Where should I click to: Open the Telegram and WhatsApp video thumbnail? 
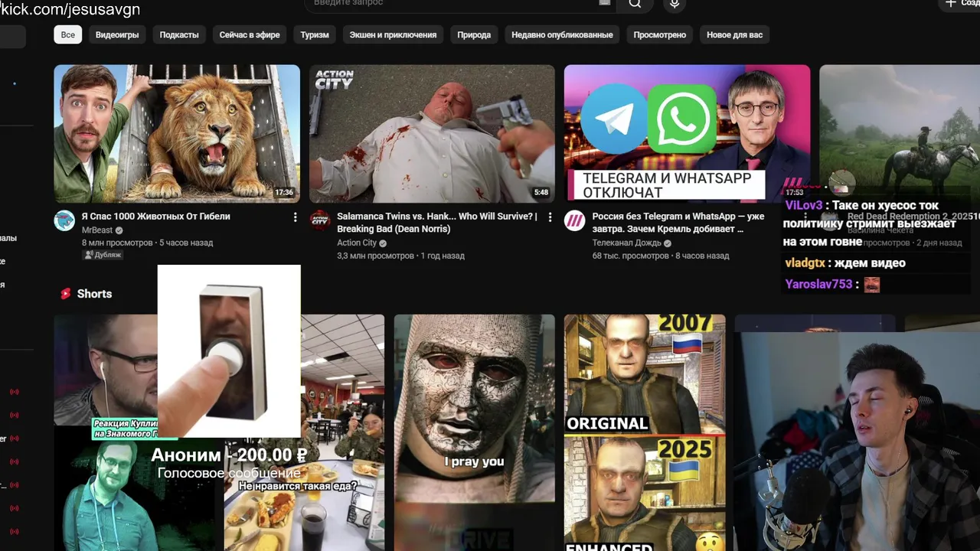point(687,133)
